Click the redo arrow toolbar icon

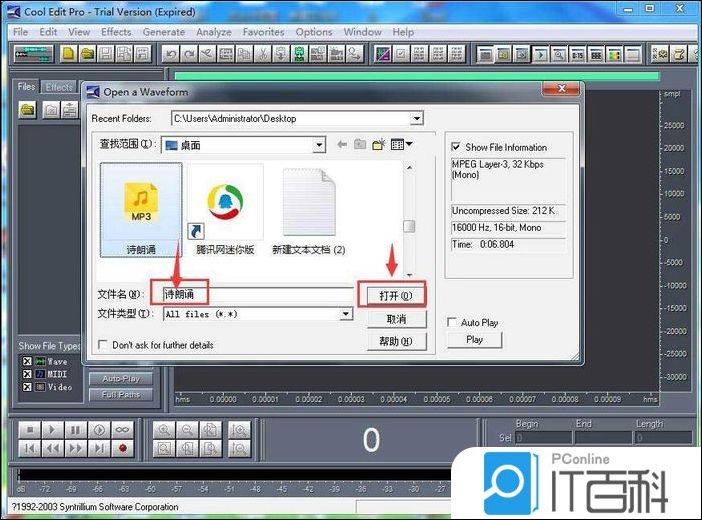(189, 54)
